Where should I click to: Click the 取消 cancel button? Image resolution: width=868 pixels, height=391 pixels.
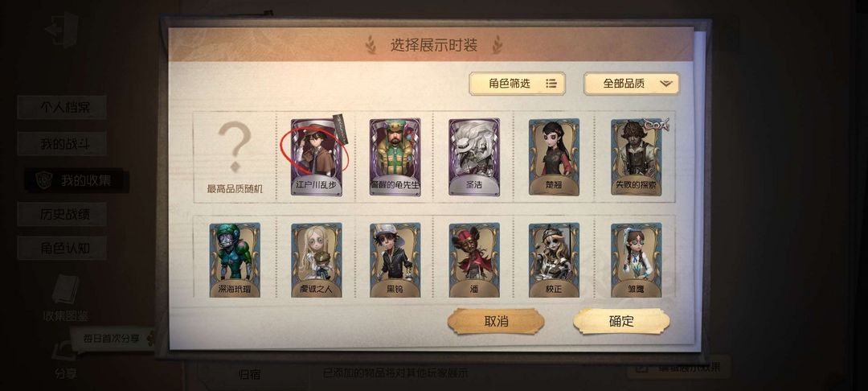tap(496, 321)
